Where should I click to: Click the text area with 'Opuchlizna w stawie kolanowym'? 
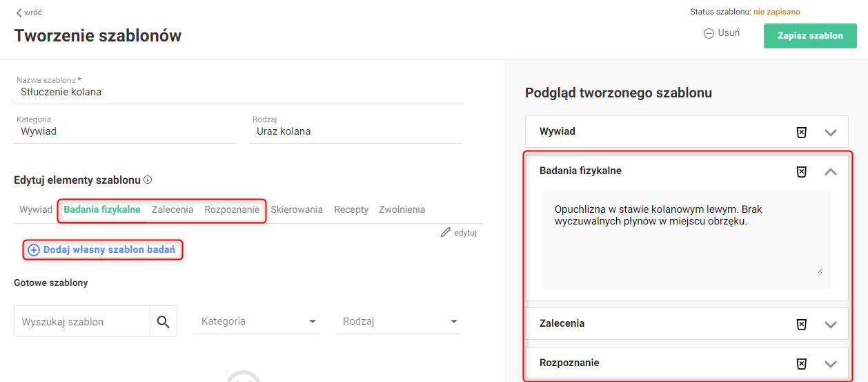pos(687,240)
